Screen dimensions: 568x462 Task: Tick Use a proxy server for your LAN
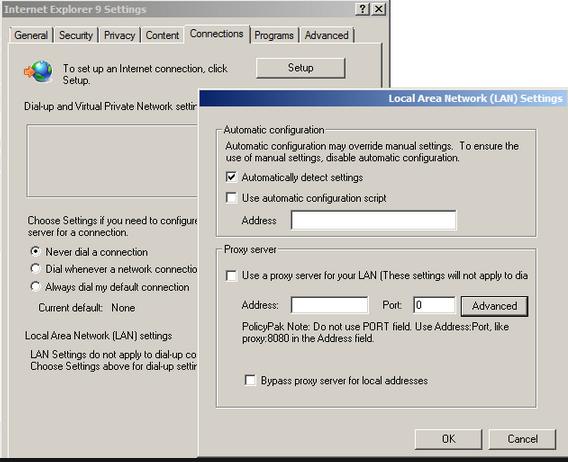point(231,276)
